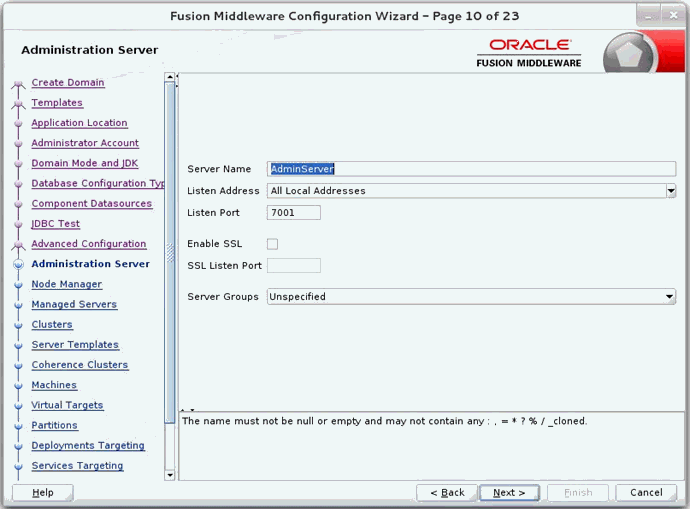The height and width of the screenshot is (509, 690).
Task: Go back with the Back button
Action: click(447, 493)
